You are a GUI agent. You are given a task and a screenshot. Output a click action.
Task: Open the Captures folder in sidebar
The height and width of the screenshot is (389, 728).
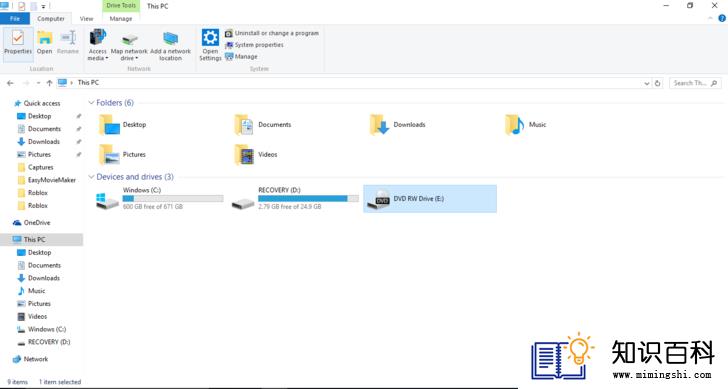coord(40,167)
